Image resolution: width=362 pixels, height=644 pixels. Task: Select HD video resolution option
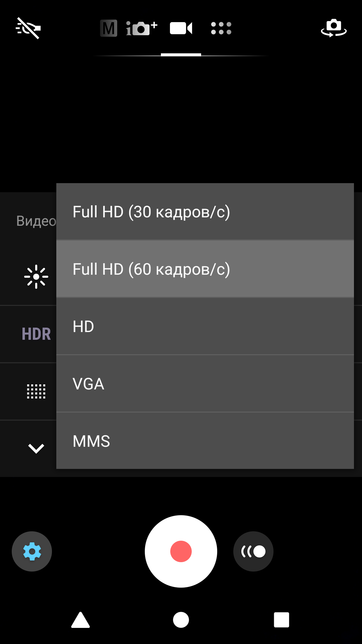click(204, 327)
